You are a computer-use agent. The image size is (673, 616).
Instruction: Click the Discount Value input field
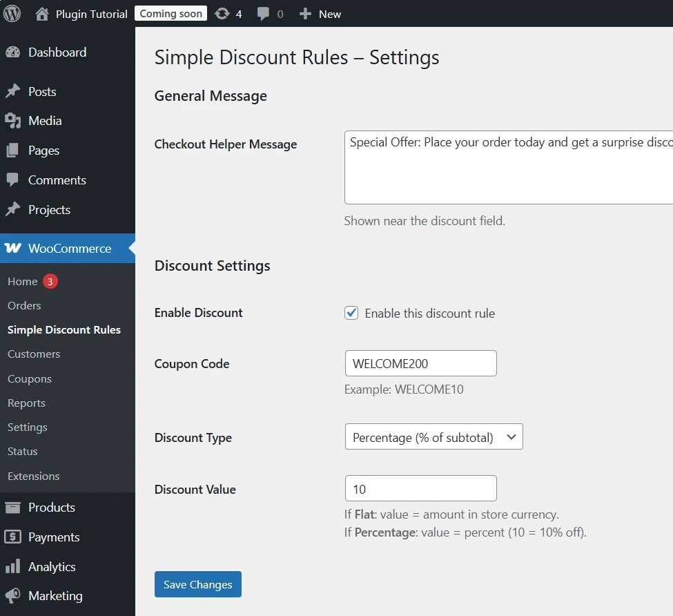tap(420, 488)
